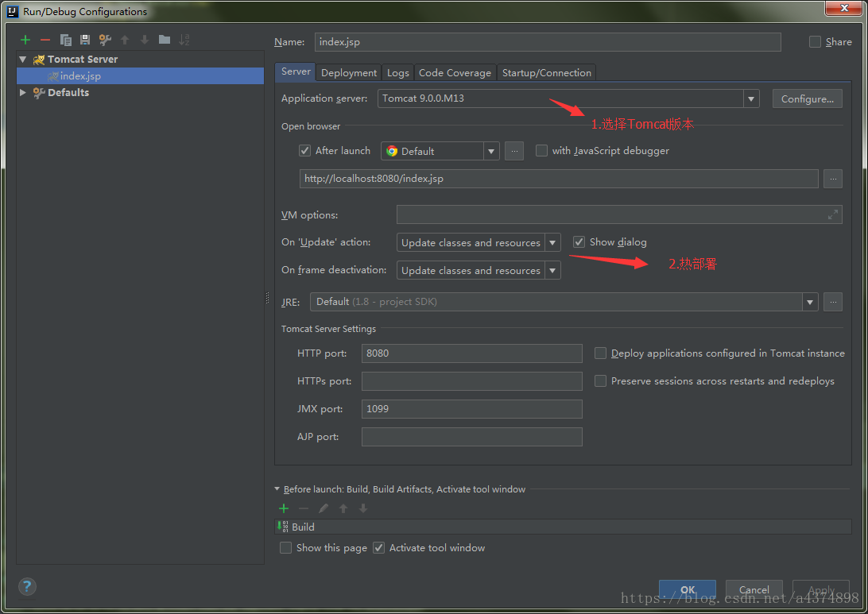
Task: Expand the Defaults tree node
Action: point(23,92)
